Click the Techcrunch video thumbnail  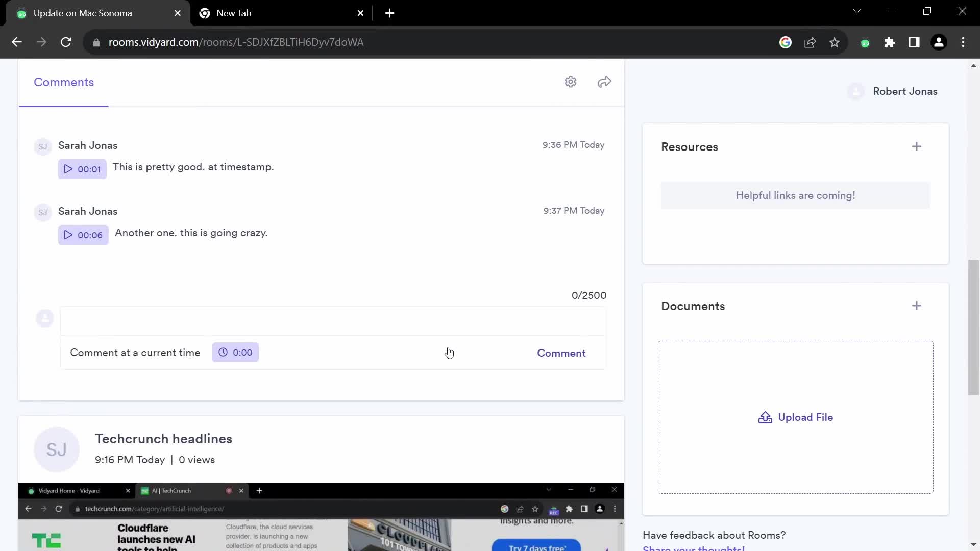(x=321, y=516)
